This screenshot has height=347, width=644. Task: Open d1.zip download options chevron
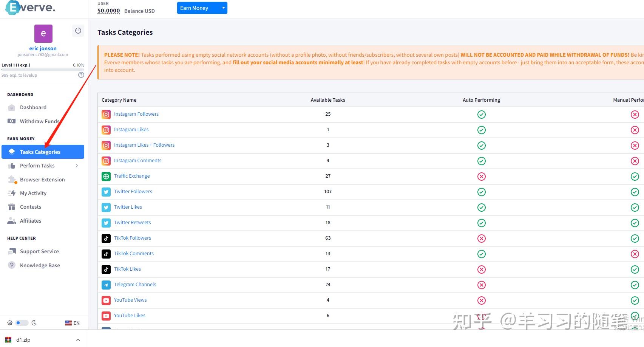(78, 340)
